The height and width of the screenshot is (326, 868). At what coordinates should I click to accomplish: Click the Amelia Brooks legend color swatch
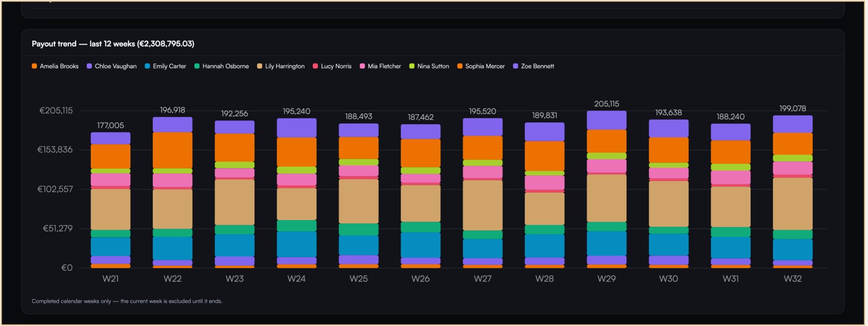(x=34, y=66)
